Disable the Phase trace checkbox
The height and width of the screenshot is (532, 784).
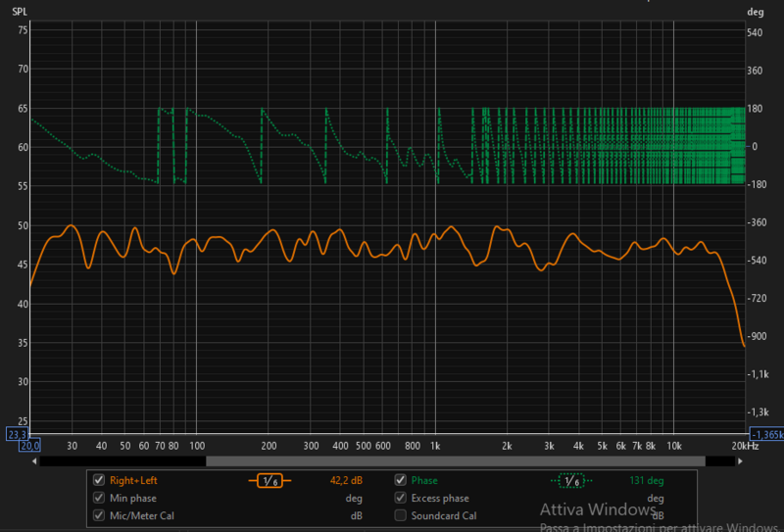tap(400, 481)
